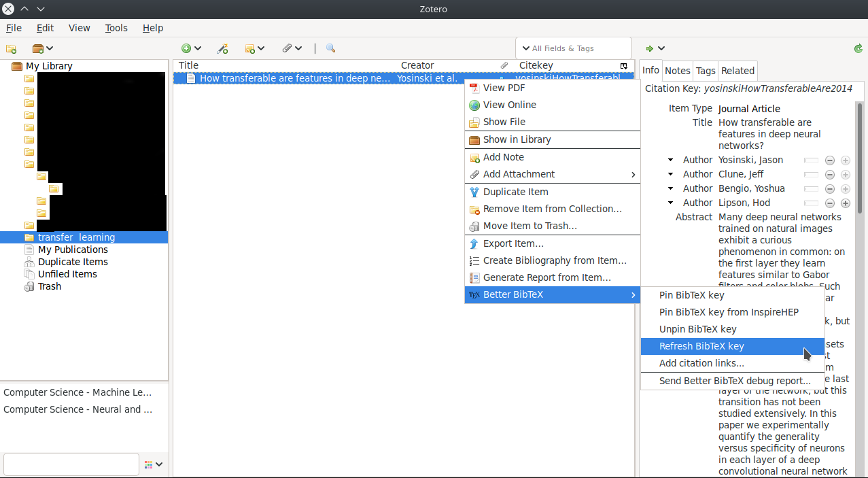
Task: Open creator type dropdown for Yosinski, Jason
Action: point(670,160)
